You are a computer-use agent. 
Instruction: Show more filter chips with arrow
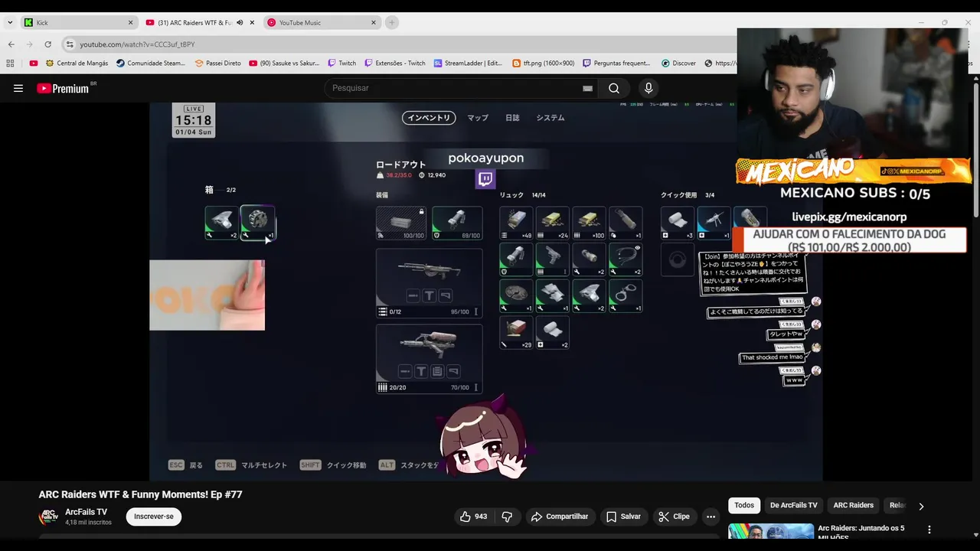pos(921,506)
